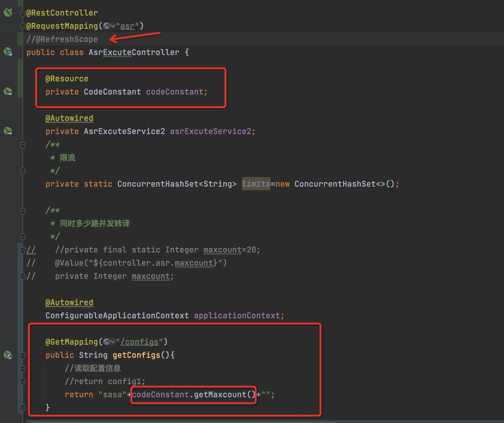Click the globe icon inside @GetMapping
Viewport: 504px width, 423px height.
tap(106, 342)
